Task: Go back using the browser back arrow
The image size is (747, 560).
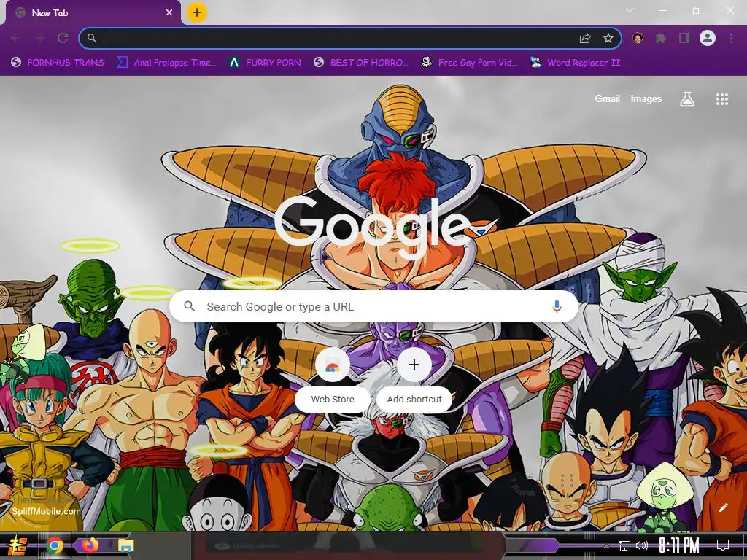Action: point(16,38)
